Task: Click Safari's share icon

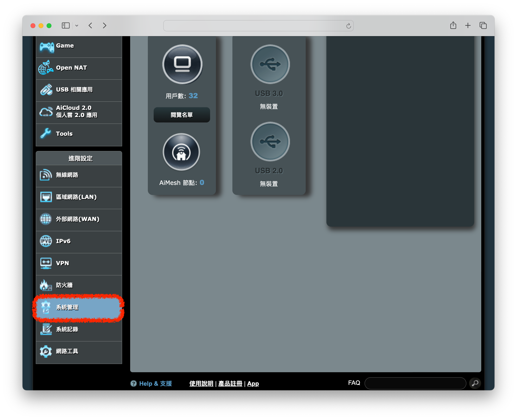Action: (x=453, y=25)
